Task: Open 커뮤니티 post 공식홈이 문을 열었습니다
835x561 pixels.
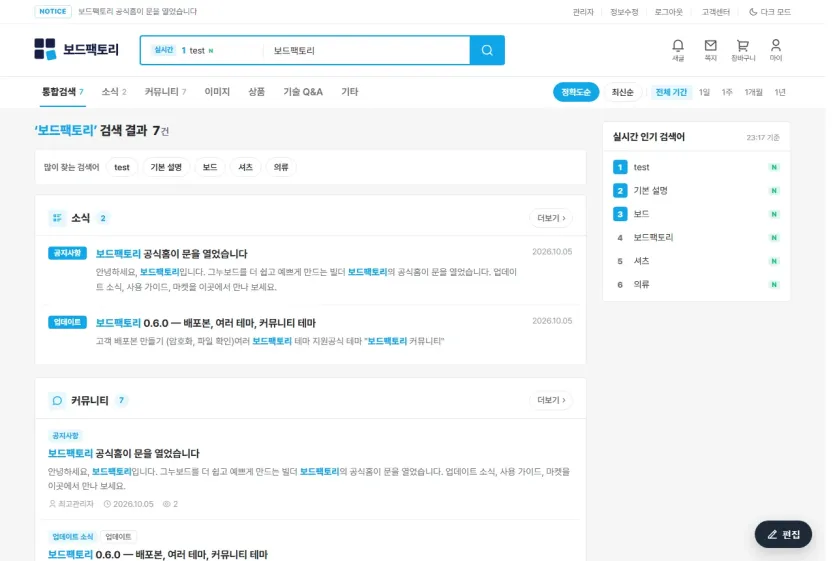Action: click(124, 453)
